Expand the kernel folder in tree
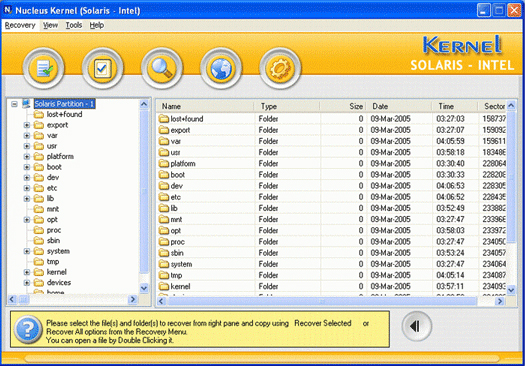Screen dimensions: 525x366 tap(27, 272)
